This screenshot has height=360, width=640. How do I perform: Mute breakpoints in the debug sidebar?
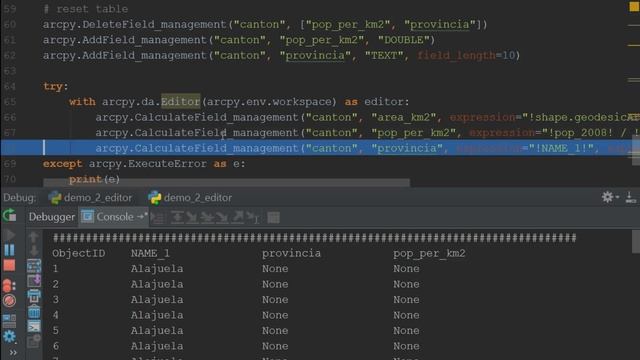[9, 301]
